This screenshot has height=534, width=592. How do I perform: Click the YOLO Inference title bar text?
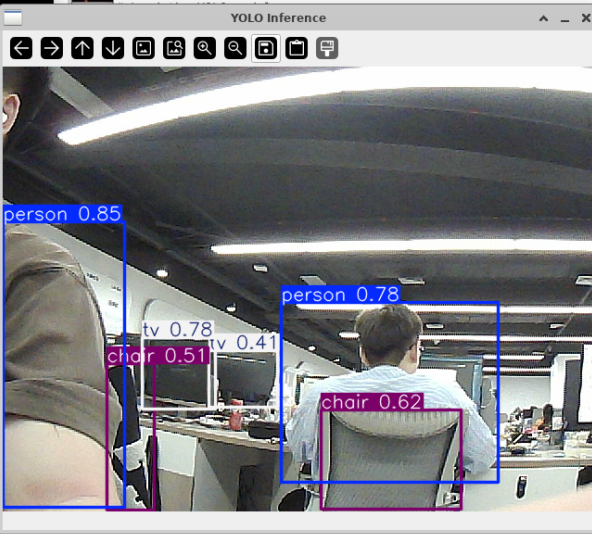pyautogui.click(x=278, y=18)
